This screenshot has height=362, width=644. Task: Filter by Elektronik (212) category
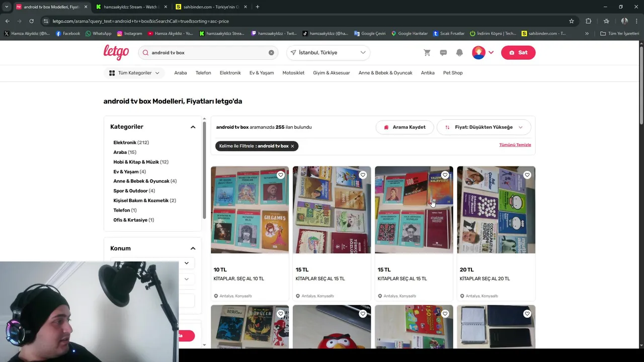click(x=131, y=143)
